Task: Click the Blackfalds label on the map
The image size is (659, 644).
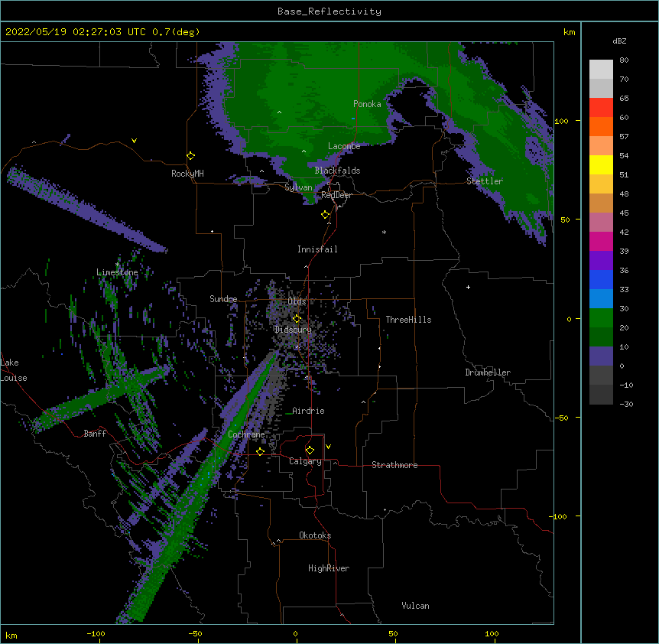Action: click(337, 171)
